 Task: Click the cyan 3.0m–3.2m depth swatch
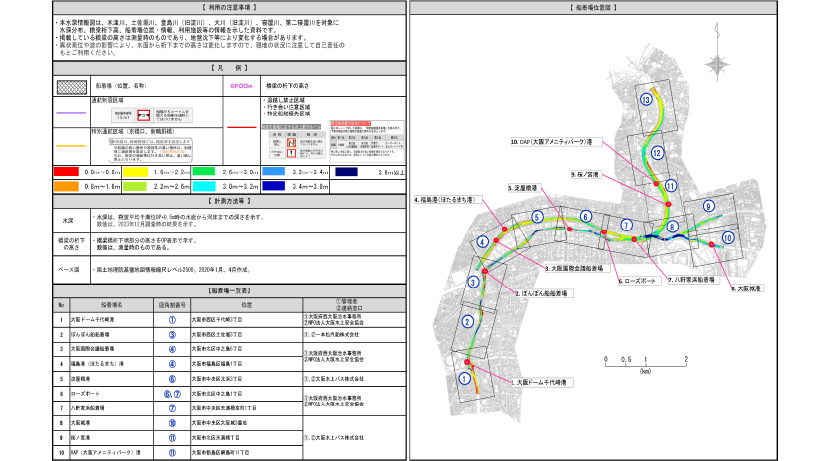[204, 187]
